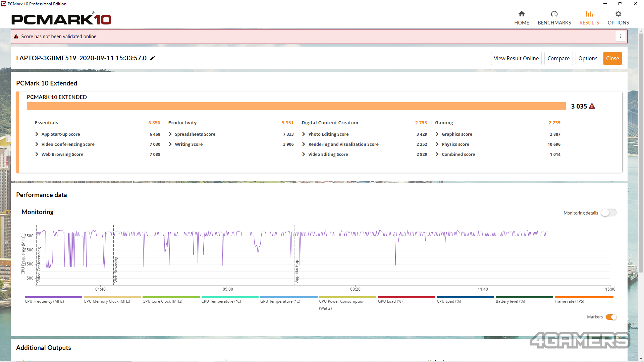The image size is (644, 362).
Task: Click the Combined score value 1 014
Action: click(x=555, y=154)
